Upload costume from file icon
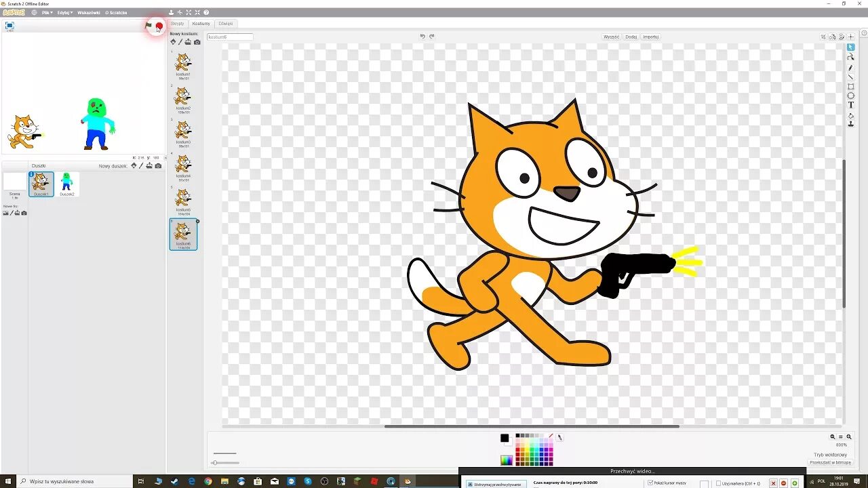Screen dimensions: 868x488 pos(188,42)
